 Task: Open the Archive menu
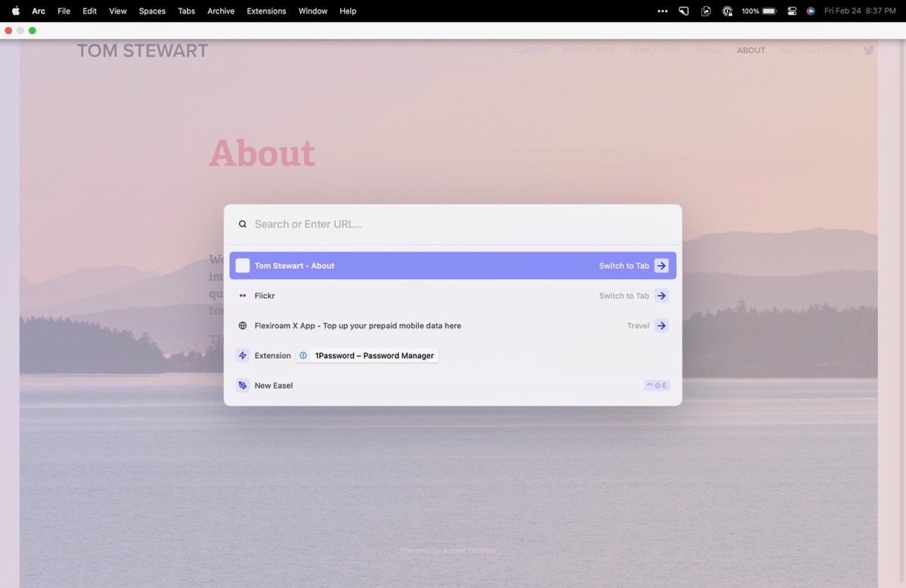coord(221,11)
